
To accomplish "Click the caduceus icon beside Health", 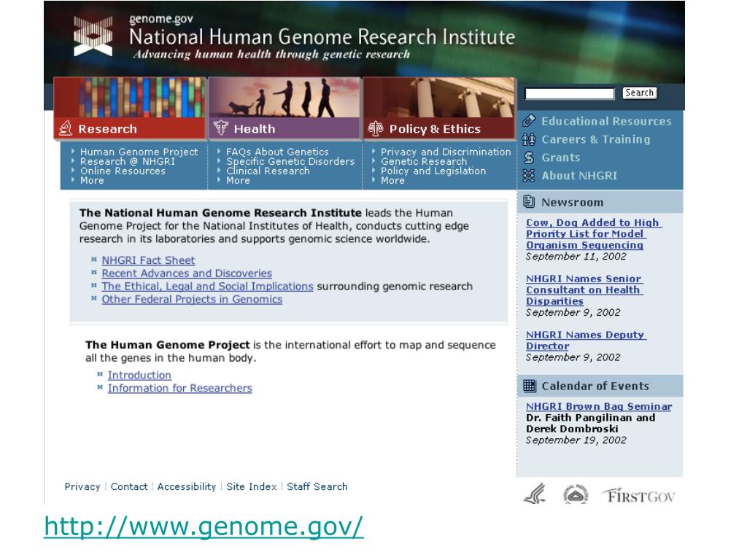I will [x=220, y=128].
